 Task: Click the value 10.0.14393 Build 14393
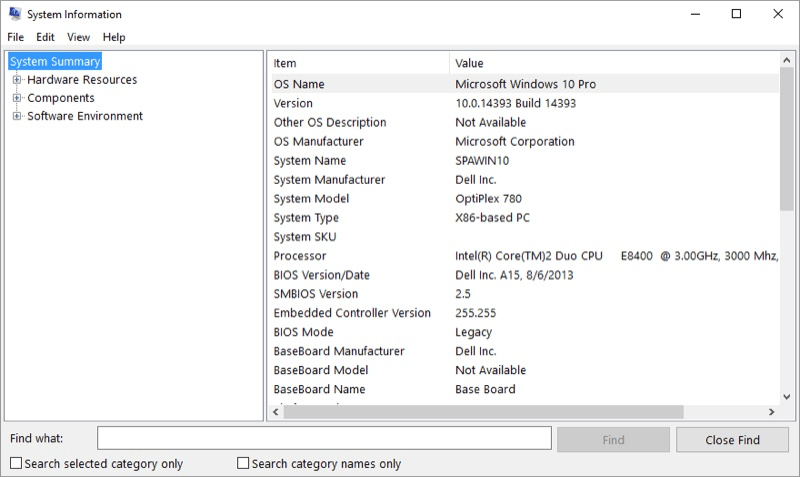coord(515,103)
